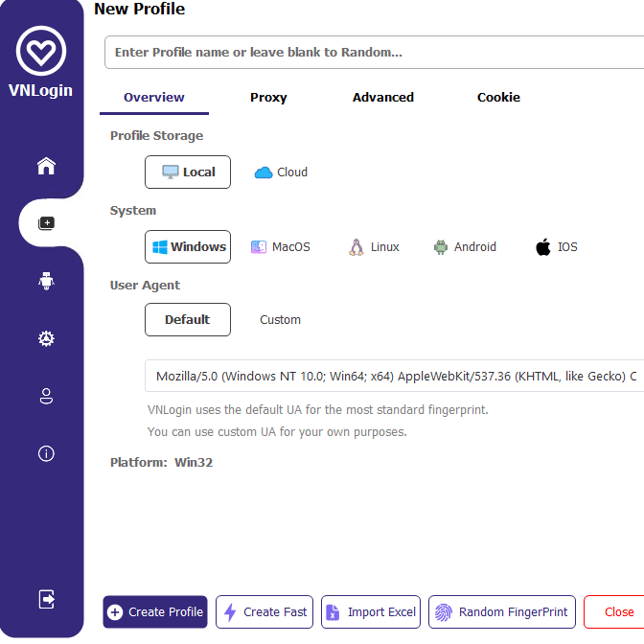Click the MacOS Finder icon
The width and height of the screenshot is (644, 644).
pyautogui.click(x=259, y=247)
